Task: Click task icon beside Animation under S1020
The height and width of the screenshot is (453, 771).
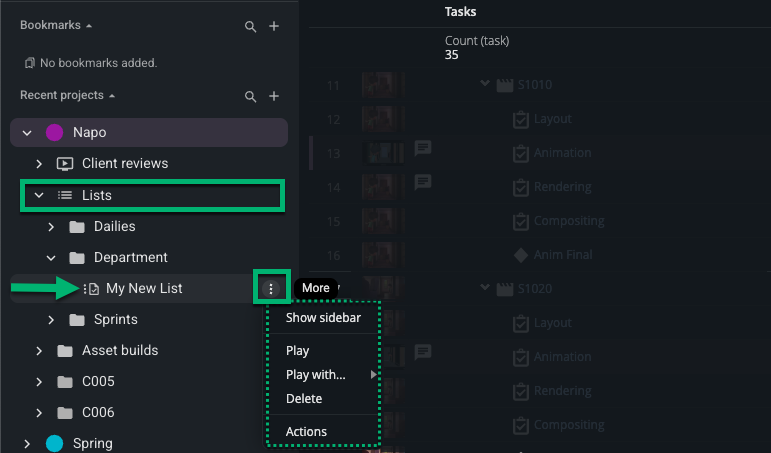Action: (x=521, y=357)
